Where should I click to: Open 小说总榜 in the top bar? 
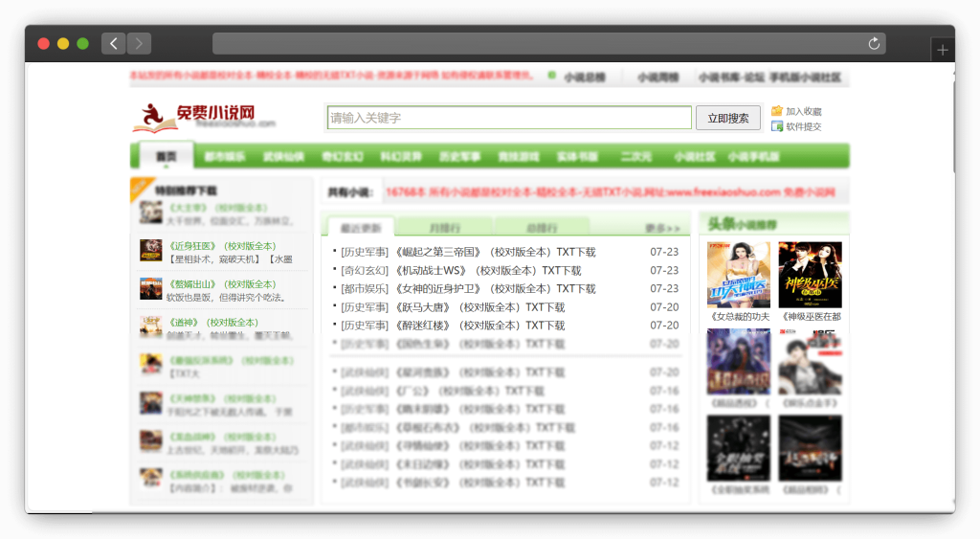click(585, 77)
